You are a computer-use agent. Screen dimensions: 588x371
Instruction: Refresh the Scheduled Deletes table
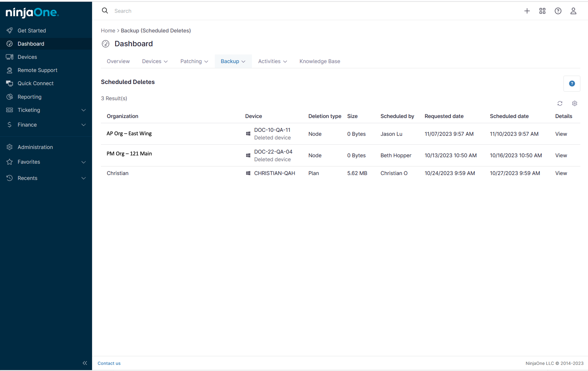560,103
